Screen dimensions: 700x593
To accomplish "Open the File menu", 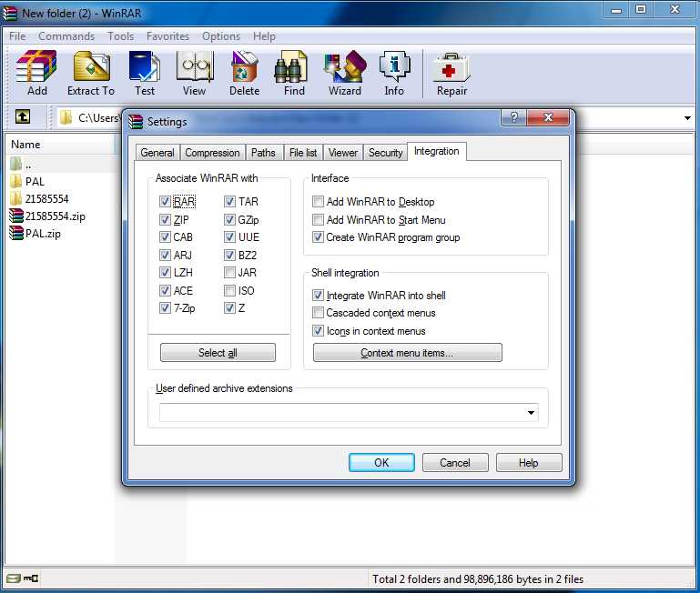I will 17,36.
